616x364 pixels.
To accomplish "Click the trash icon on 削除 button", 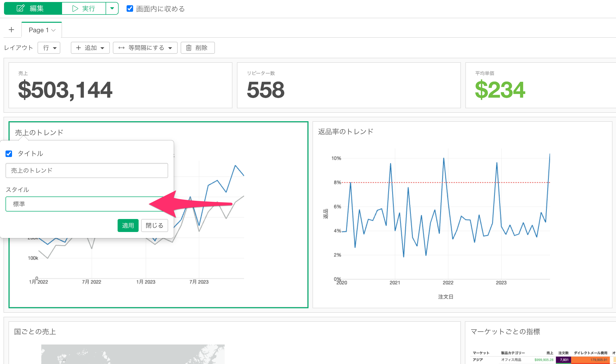I will point(189,48).
